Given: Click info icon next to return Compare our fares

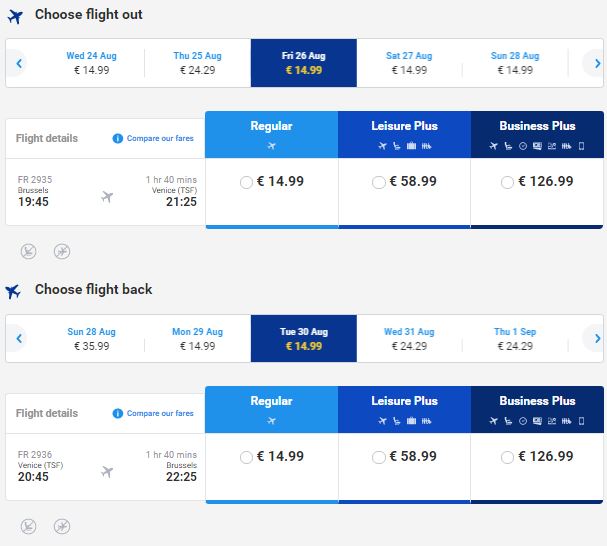Looking at the screenshot, I should [x=117, y=413].
